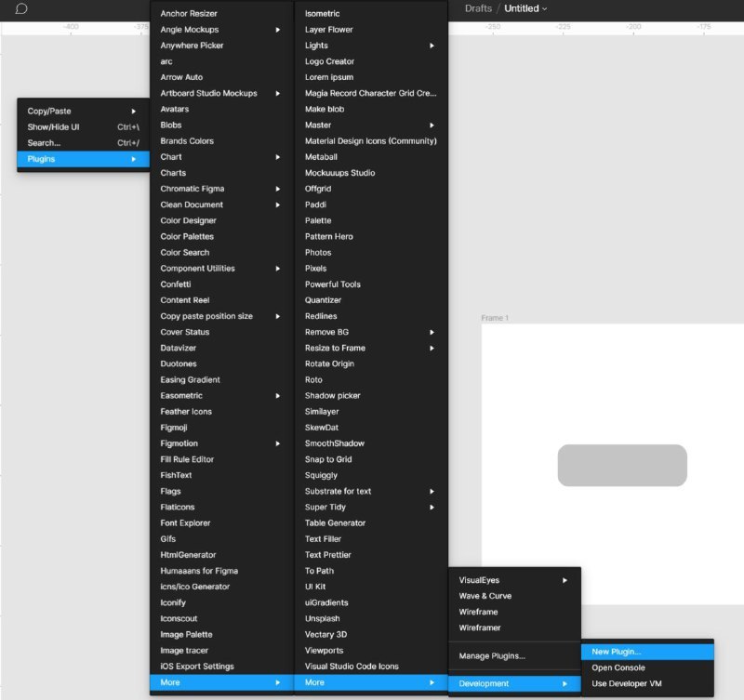The height and width of the screenshot is (700, 744).
Task: Launch the Iconify plugin
Action: (x=221, y=602)
